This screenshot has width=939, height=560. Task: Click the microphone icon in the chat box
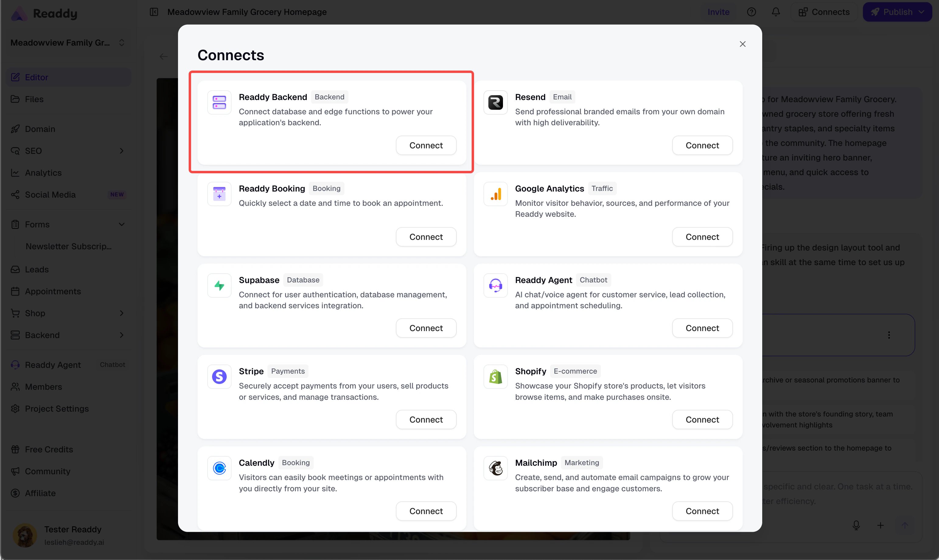pos(856,525)
